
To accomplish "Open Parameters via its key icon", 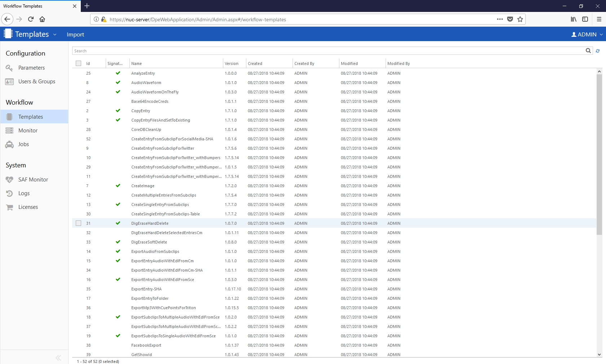I will tap(9, 68).
